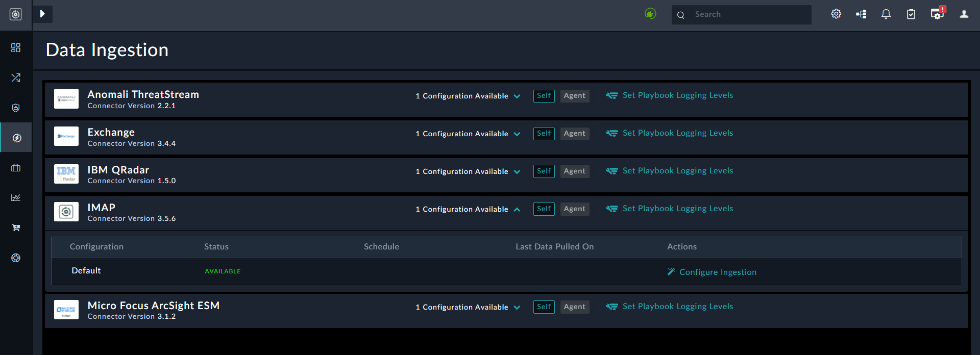Click Connector Version 3.5.6 text
This screenshot has height=355, width=980.
(132, 219)
